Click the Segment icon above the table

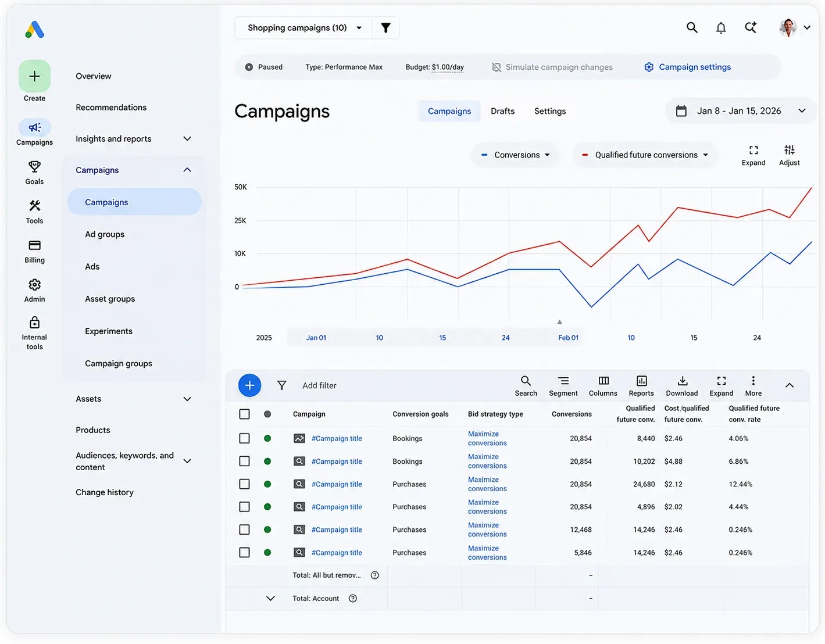click(x=563, y=381)
